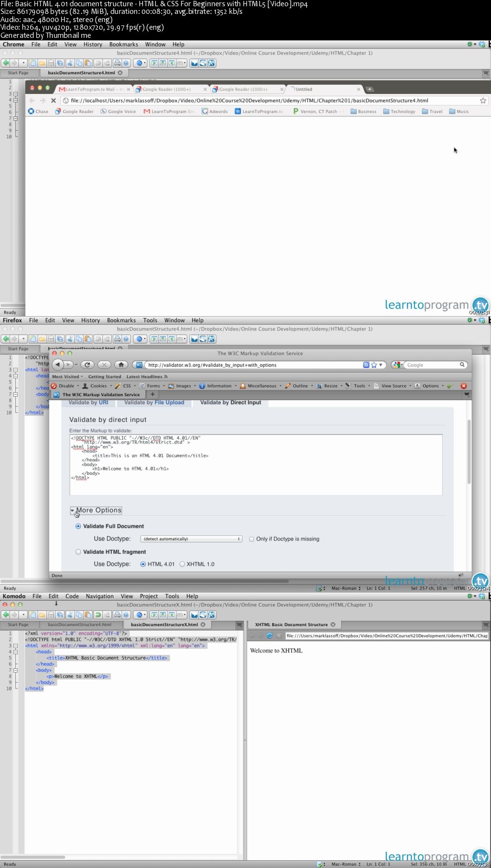Open the Forms menu on Web Developer toolbar
Screen dimensions: 491x868
[152, 386]
